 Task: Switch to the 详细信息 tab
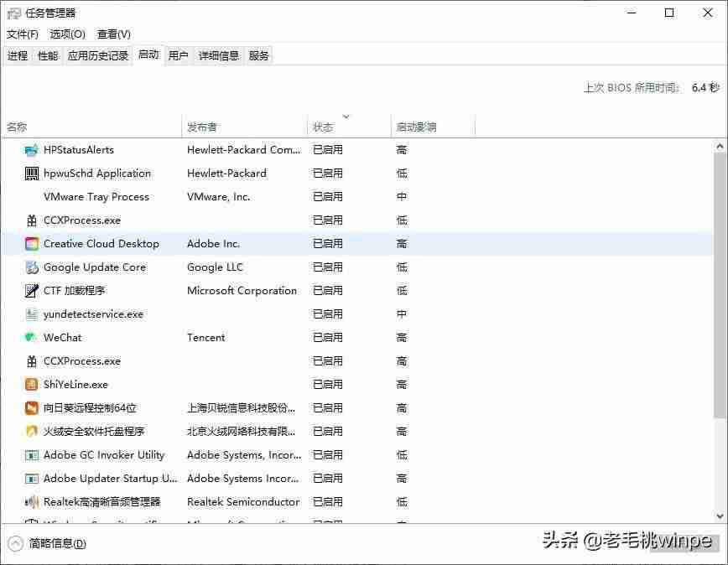(x=219, y=56)
